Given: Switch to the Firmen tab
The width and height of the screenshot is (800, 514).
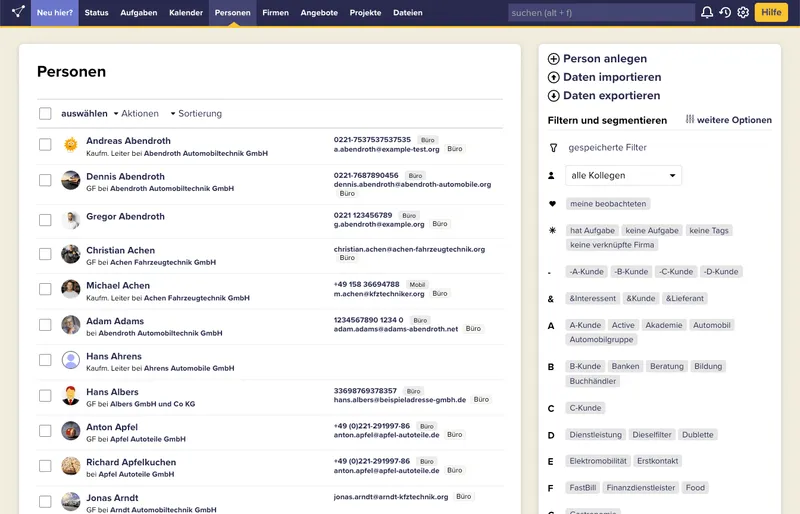Looking at the screenshot, I should pos(275,13).
